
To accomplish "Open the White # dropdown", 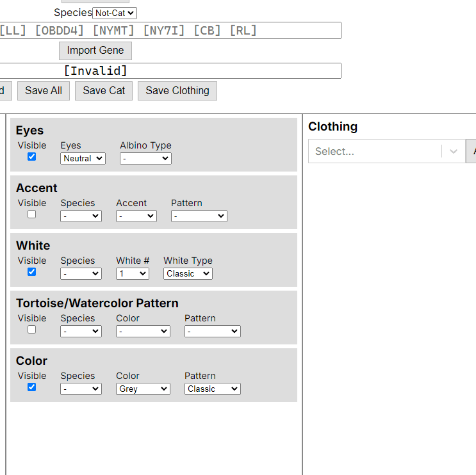I will 132,273.
